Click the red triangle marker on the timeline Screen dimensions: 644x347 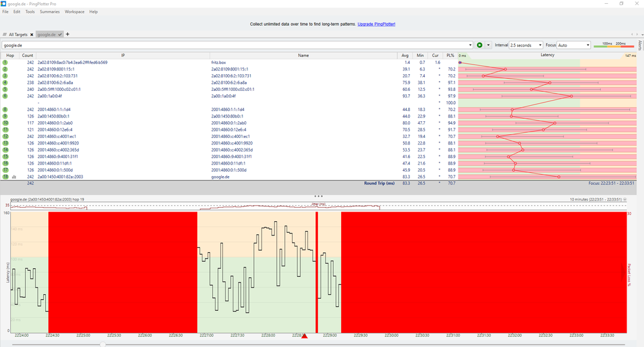pos(305,336)
